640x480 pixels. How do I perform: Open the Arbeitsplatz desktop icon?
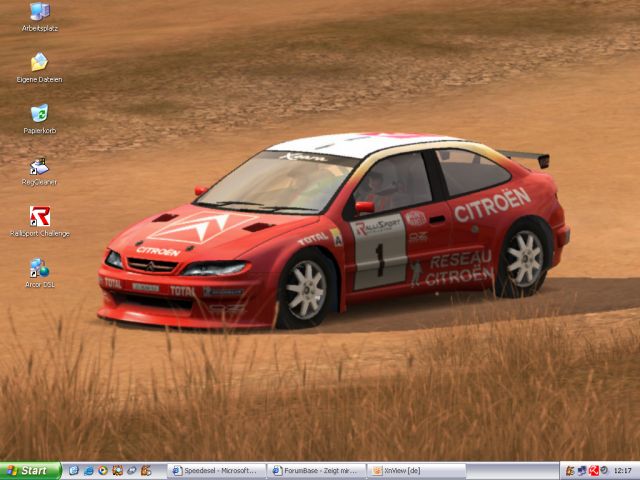click(x=40, y=11)
